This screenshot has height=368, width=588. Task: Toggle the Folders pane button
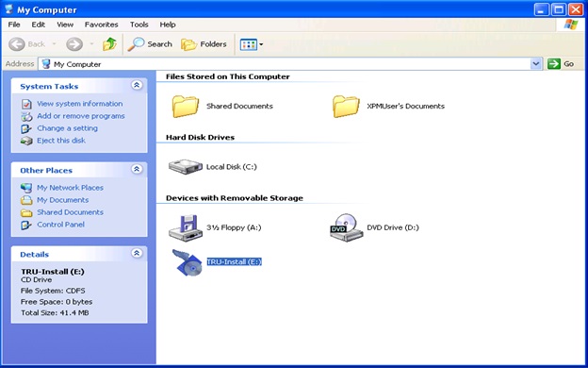pos(204,44)
